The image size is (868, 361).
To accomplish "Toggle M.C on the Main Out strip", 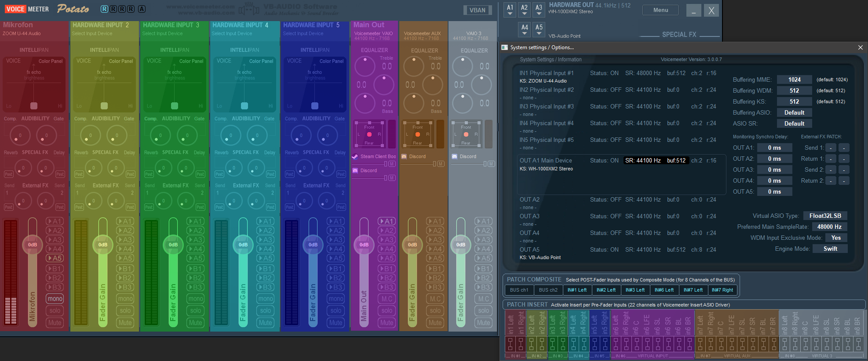I will (387, 299).
